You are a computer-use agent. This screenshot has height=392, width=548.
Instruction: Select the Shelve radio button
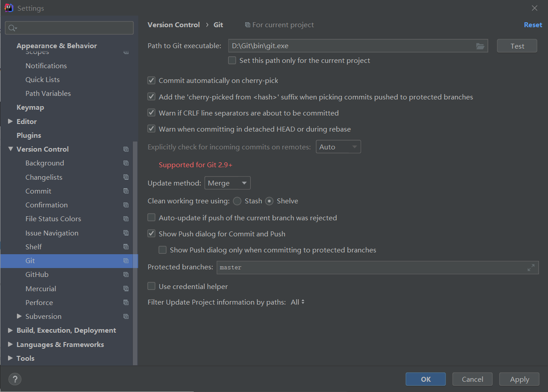[269, 201]
